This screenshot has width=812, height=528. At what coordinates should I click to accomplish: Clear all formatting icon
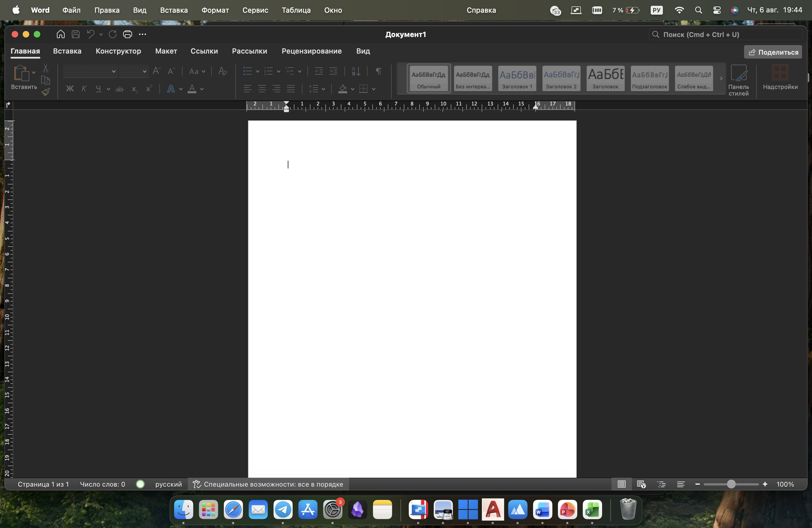222,71
